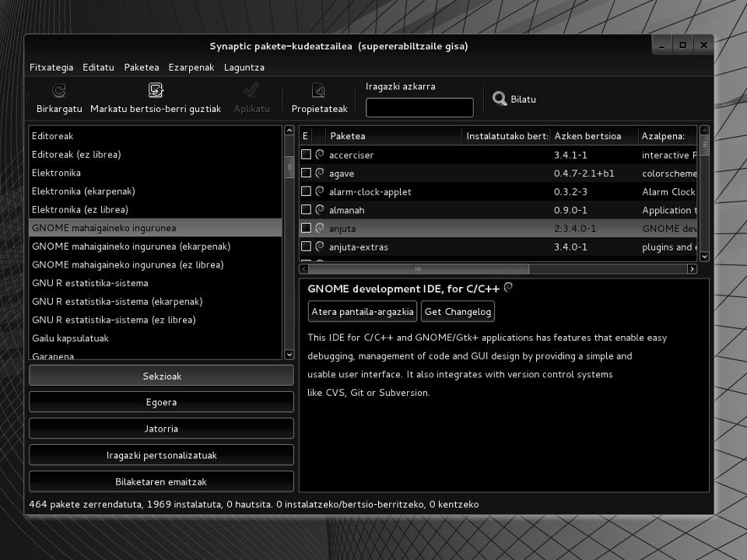
Task: Select the Elektronika section
Action: click(x=156, y=173)
